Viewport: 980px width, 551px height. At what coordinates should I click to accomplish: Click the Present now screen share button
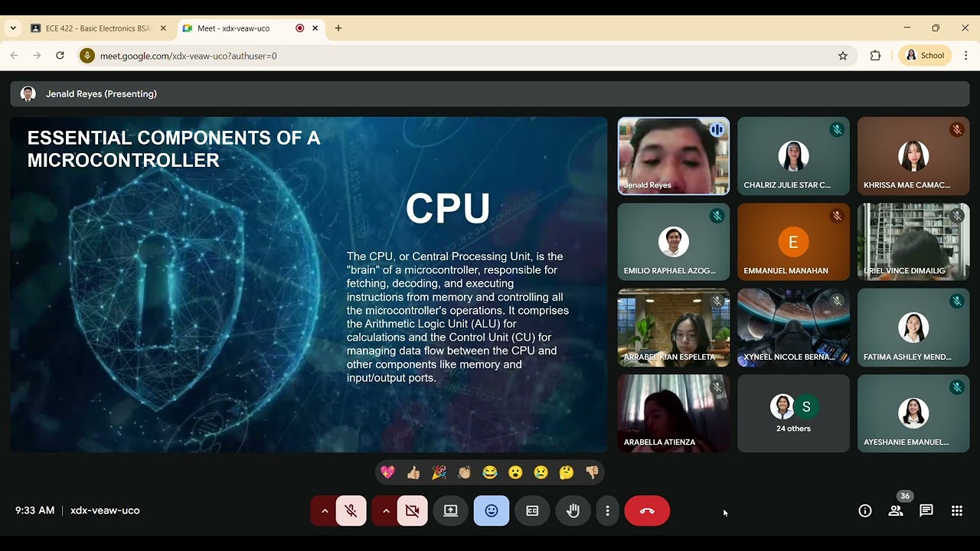click(x=451, y=510)
